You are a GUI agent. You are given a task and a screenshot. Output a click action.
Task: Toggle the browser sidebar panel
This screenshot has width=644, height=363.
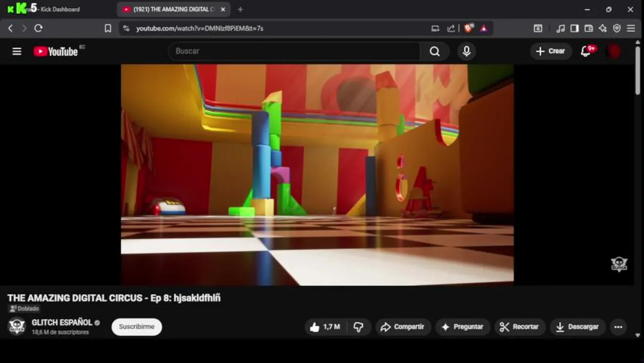(574, 28)
